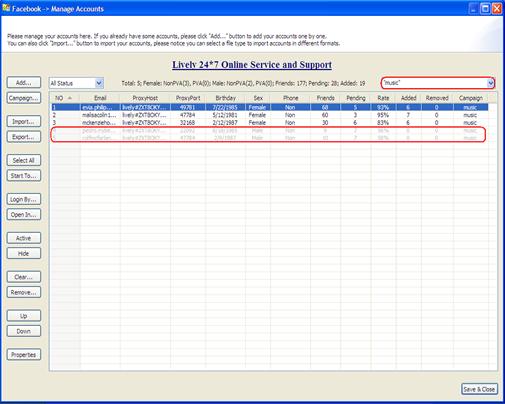
Task: Click proxy port 32168 cell
Action: click(x=187, y=123)
